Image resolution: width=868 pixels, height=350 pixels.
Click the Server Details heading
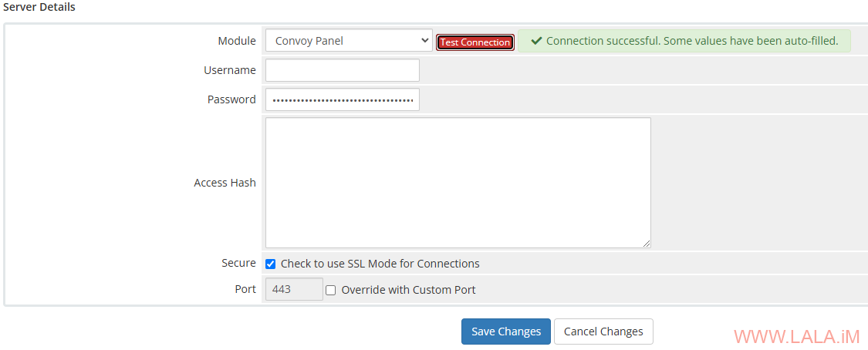40,7
